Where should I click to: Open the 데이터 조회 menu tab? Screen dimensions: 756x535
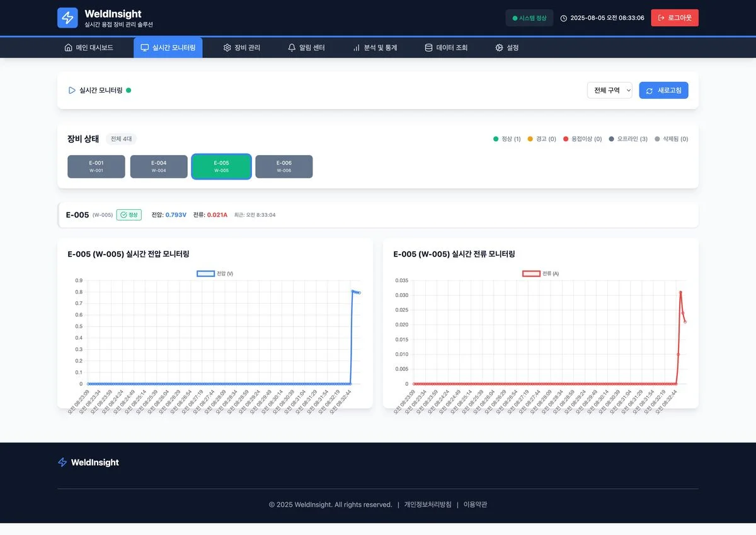coord(446,48)
